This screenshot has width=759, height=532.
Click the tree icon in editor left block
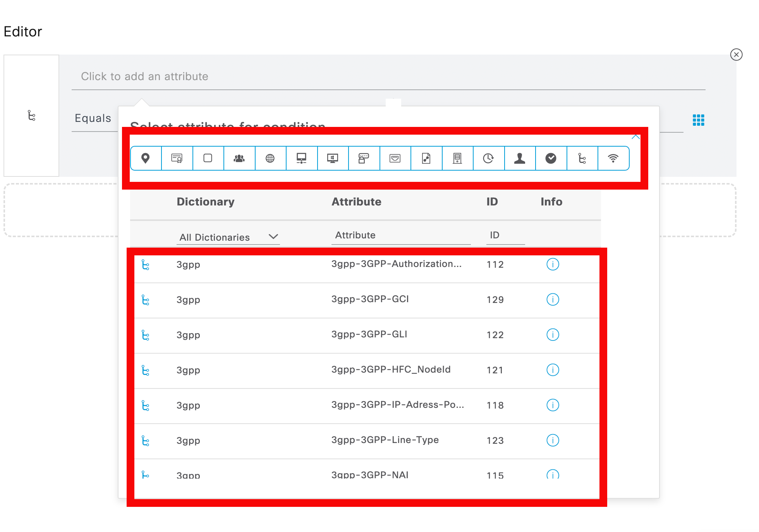pos(32,116)
